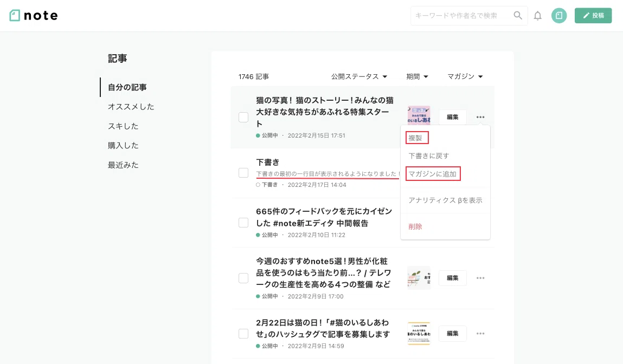Click thumbnail of 今週のおすすめnote5選 article
This screenshot has width=623, height=364.
pyautogui.click(x=419, y=278)
